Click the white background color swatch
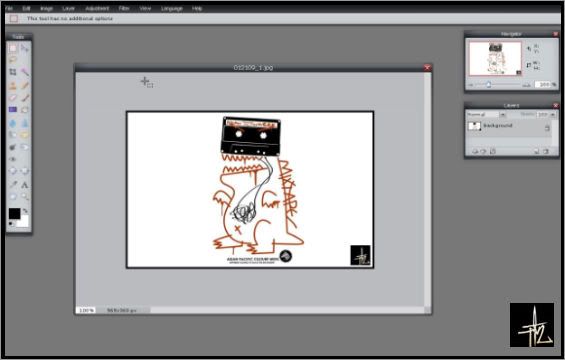The image size is (565, 360). (23, 221)
